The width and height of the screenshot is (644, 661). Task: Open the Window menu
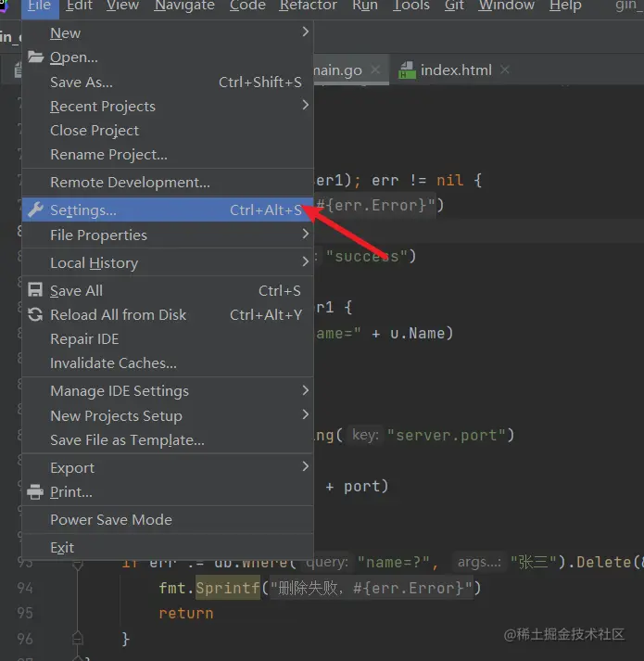pos(506,6)
